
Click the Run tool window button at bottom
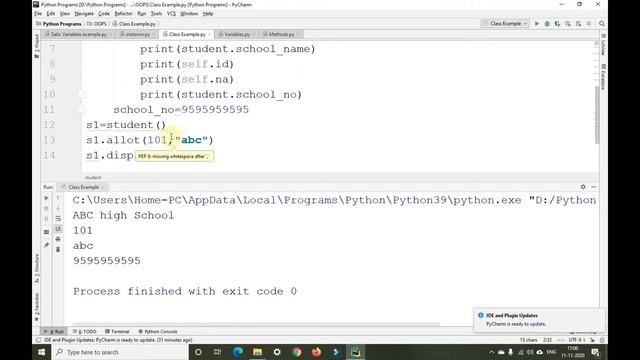point(54,331)
